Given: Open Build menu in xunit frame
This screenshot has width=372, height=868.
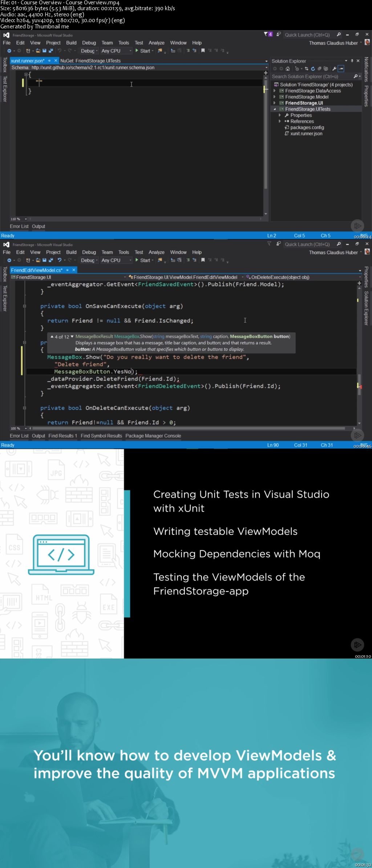Looking at the screenshot, I should point(71,43).
